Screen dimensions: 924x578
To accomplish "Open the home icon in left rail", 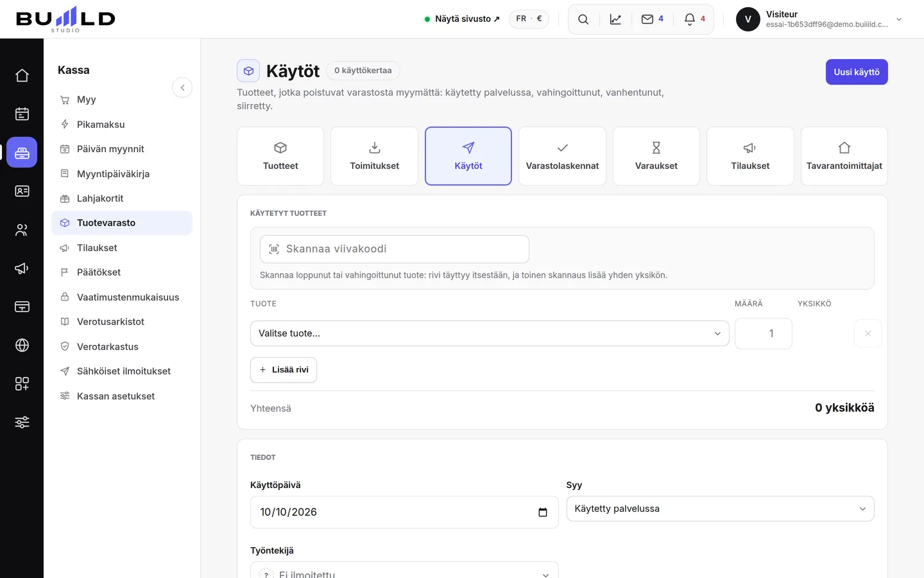I will tap(22, 76).
